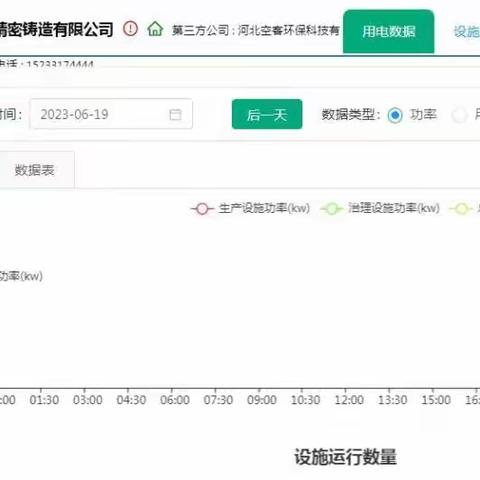Click the 09:00 axis label
Image resolution: width=480 pixels, height=480 pixels.
[x=262, y=400]
